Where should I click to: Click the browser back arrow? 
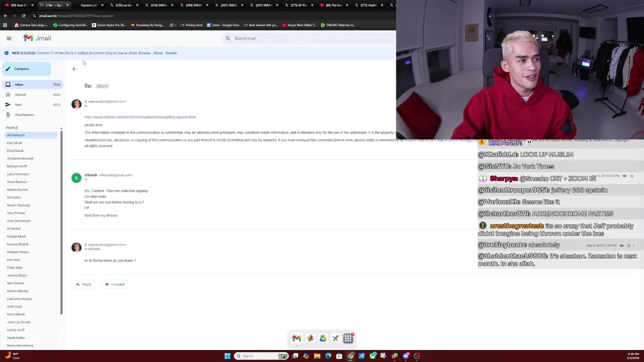tap(5, 16)
